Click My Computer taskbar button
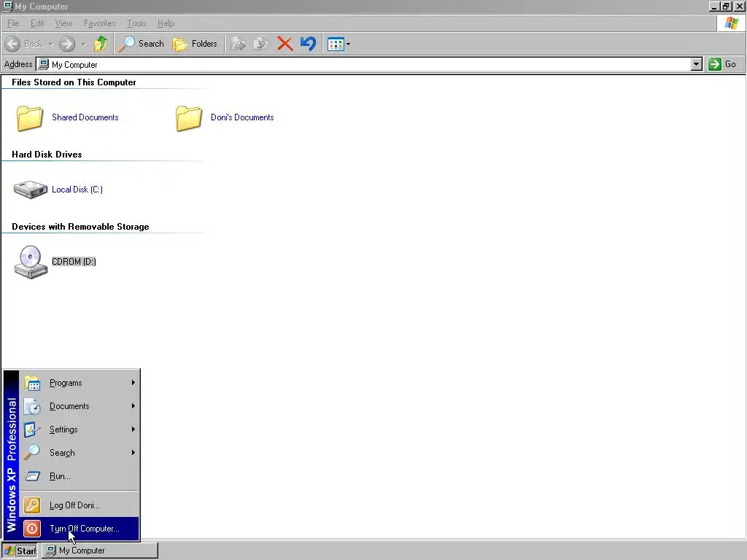The height and width of the screenshot is (560, 747). point(100,551)
